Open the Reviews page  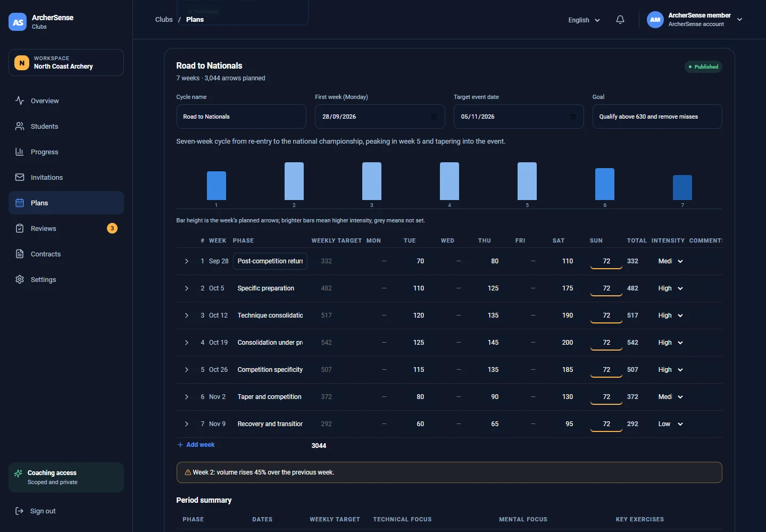[x=66, y=228]
